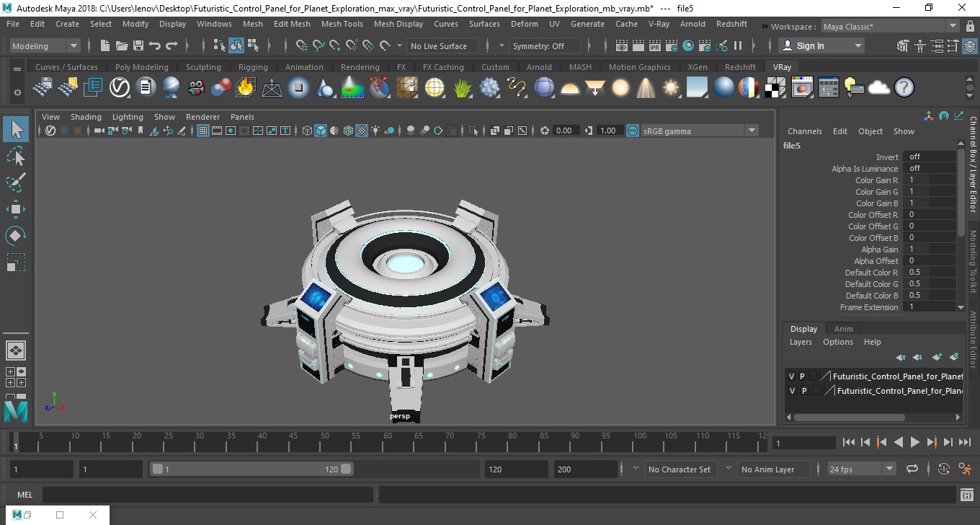Click the MEL command language label
The image size is (980, 525).
pyautogui.click(x=24, y=495)
